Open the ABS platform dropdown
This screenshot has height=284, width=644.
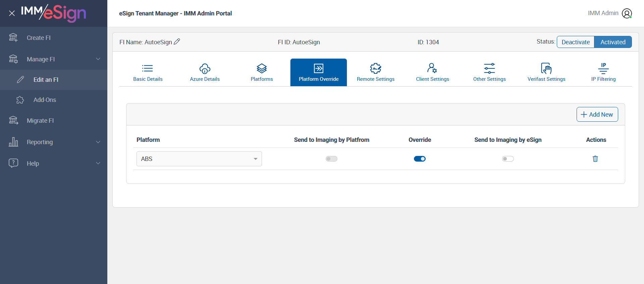coord(199,159)
